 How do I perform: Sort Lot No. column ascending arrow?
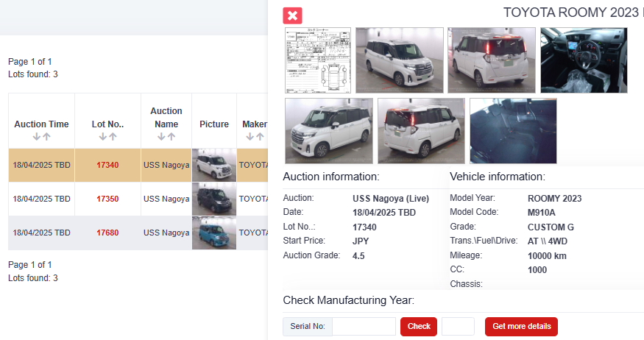click(x=113, y=137)
